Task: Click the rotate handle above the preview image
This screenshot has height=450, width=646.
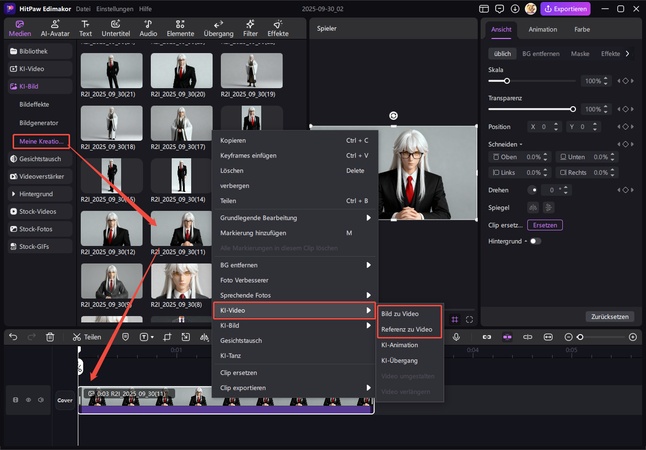Action: click(393, 116)
